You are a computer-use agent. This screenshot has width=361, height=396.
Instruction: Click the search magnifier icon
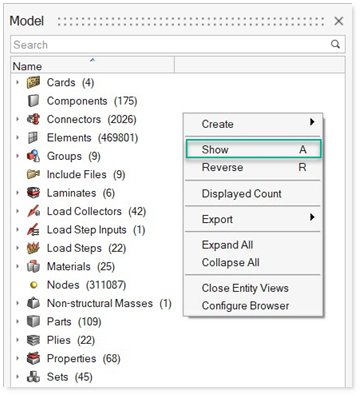335,44
